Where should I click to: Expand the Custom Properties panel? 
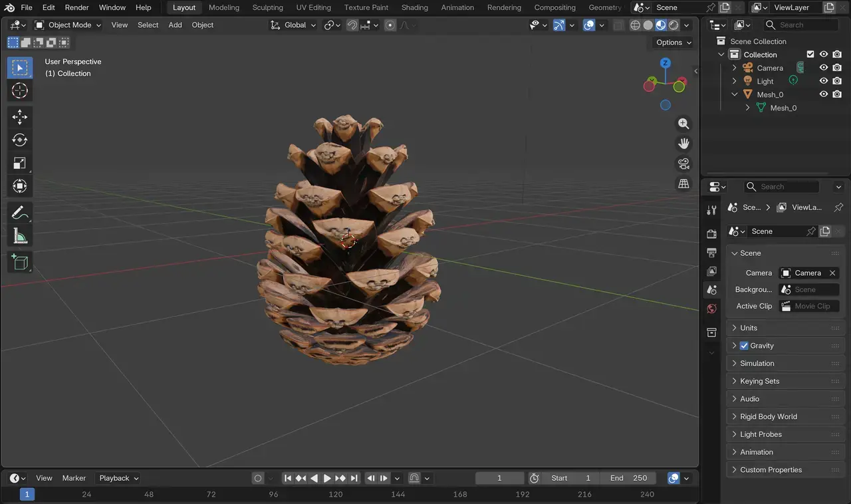pyautogui.click(x=785, y=470)
